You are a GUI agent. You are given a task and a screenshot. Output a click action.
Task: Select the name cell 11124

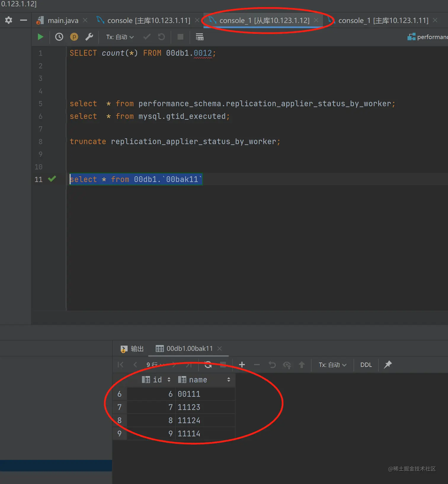tap(206, 420)
